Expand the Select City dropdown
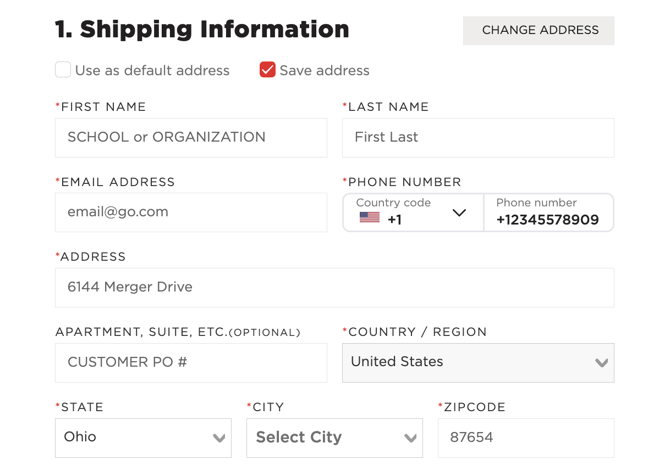 334,438
